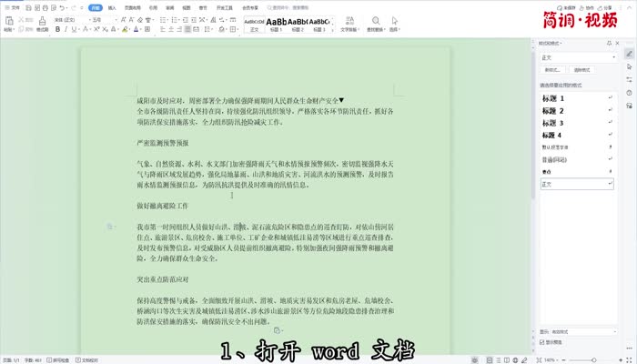Viewport: 637px width, 364px height.
Task: Align text left
Action: pos(163,29)
